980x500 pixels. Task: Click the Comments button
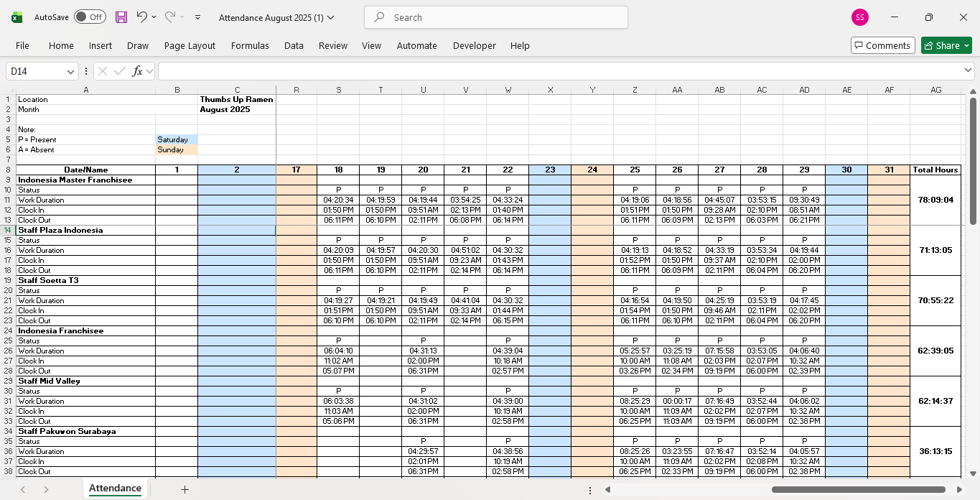tap(882, 45)
